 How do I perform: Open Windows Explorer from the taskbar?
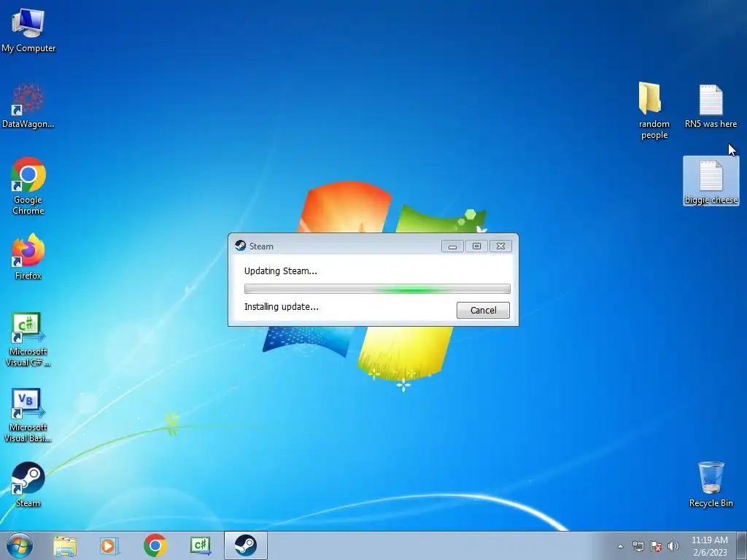click(65, 545)
